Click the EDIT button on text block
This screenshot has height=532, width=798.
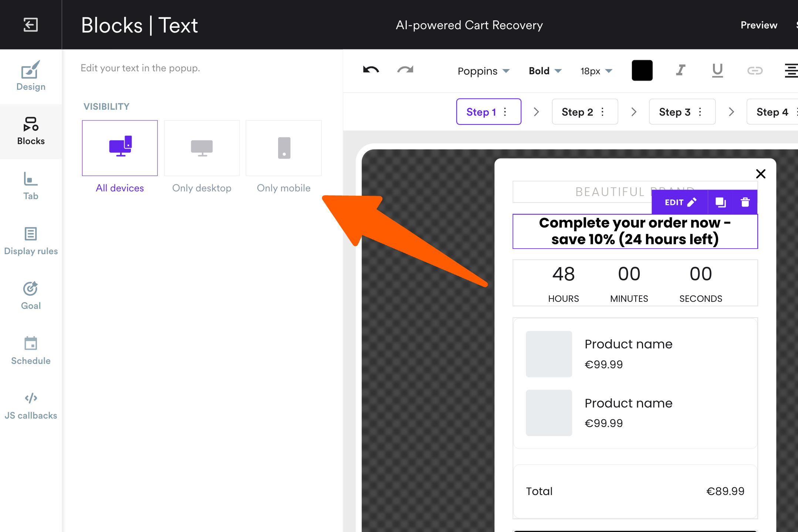(x=680, y=202)
